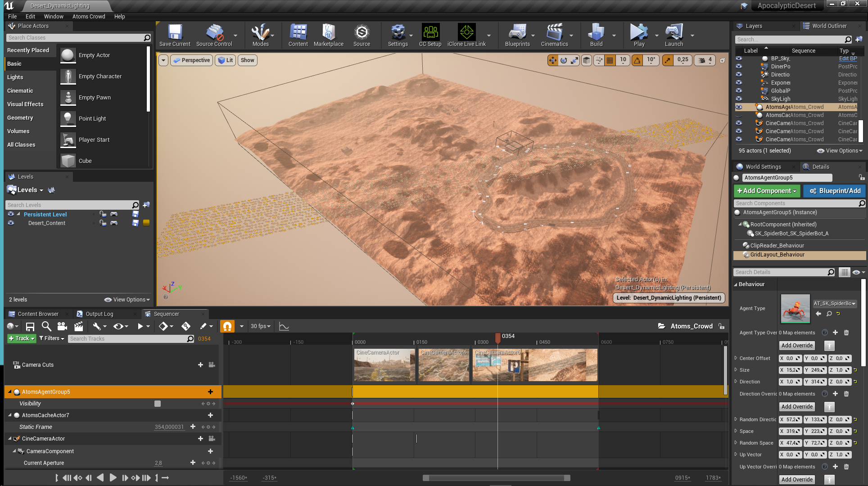Screen dimensions: 868x486
Task: Click the Sequencer camera icon
Action: click(x=62, y=326)
